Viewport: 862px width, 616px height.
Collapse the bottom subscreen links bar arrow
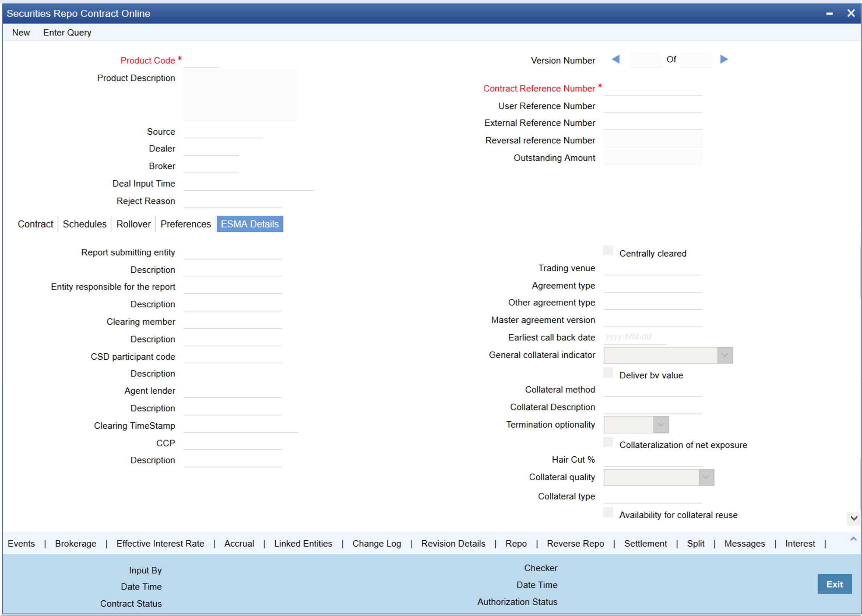point(853,539)
